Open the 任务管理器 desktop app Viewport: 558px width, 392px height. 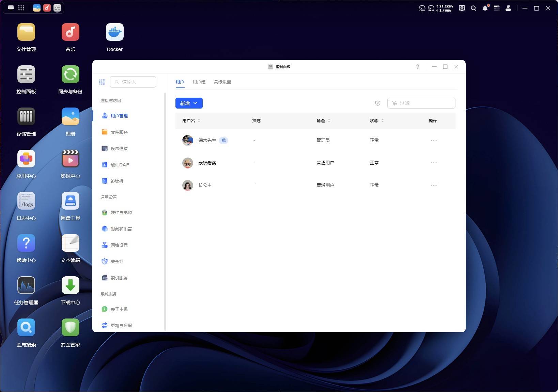tap(26, 285)
